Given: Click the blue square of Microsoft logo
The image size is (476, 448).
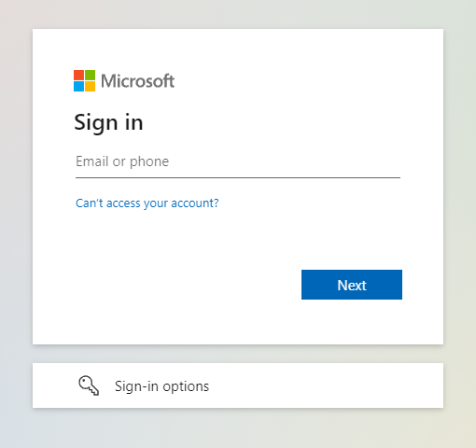Looking at the screenshot, I should 78,86.
